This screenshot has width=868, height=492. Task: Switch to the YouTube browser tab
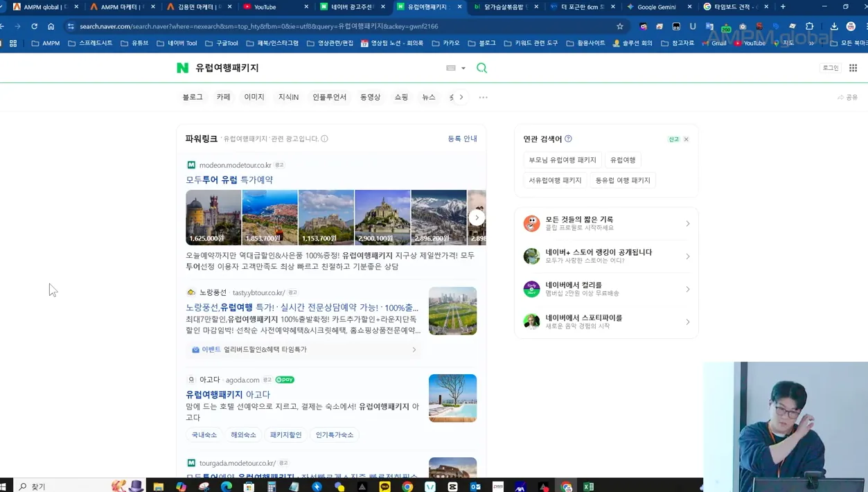276,7
